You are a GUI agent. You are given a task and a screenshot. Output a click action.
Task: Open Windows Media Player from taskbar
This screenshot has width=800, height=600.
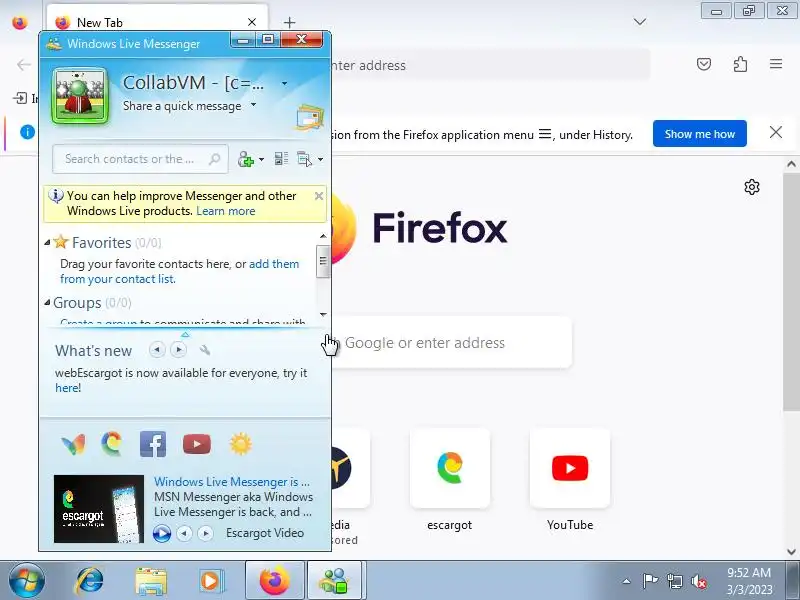[210, 581]
